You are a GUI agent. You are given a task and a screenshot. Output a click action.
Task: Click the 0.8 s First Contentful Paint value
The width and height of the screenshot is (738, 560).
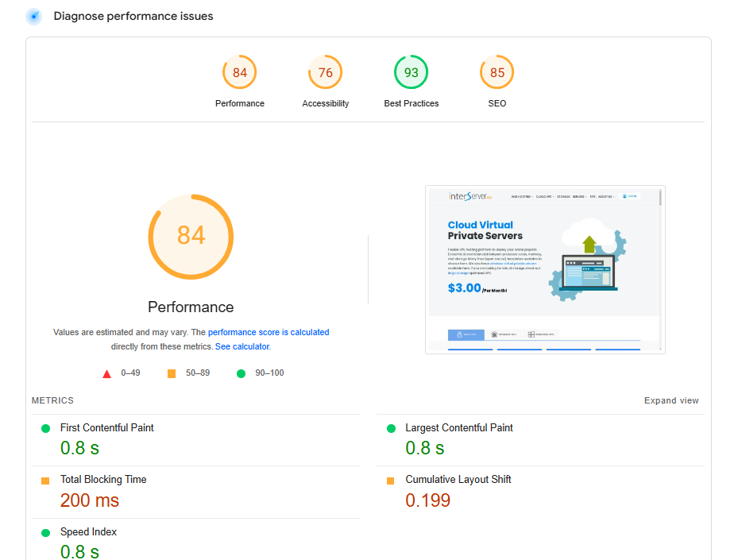[x=79, y=448]
